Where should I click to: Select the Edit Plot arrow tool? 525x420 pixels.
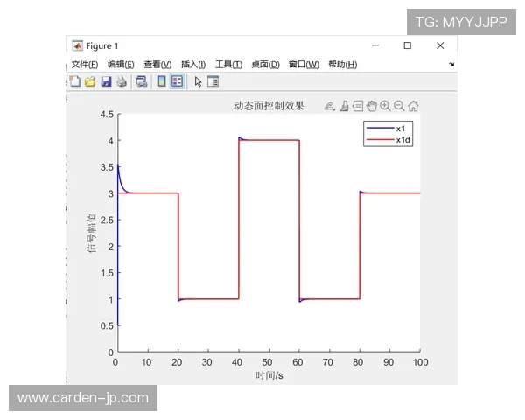(198, 81)
